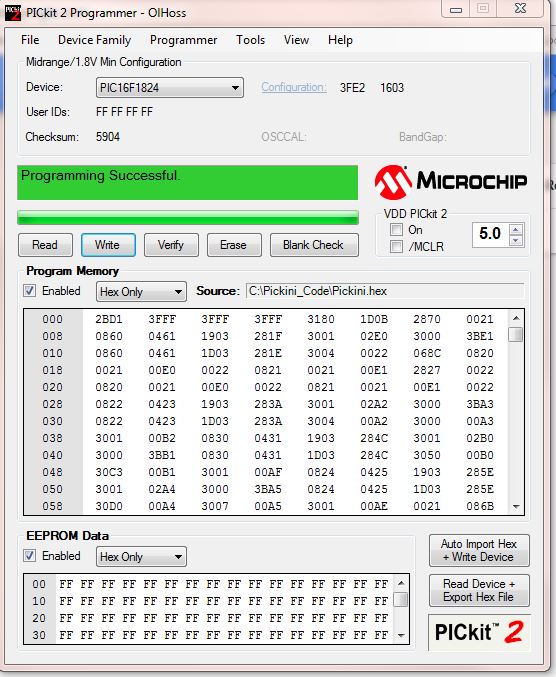The image size is (556, 677).
Task: Click the Microchip logo
Action: click(x=451, y=182)
